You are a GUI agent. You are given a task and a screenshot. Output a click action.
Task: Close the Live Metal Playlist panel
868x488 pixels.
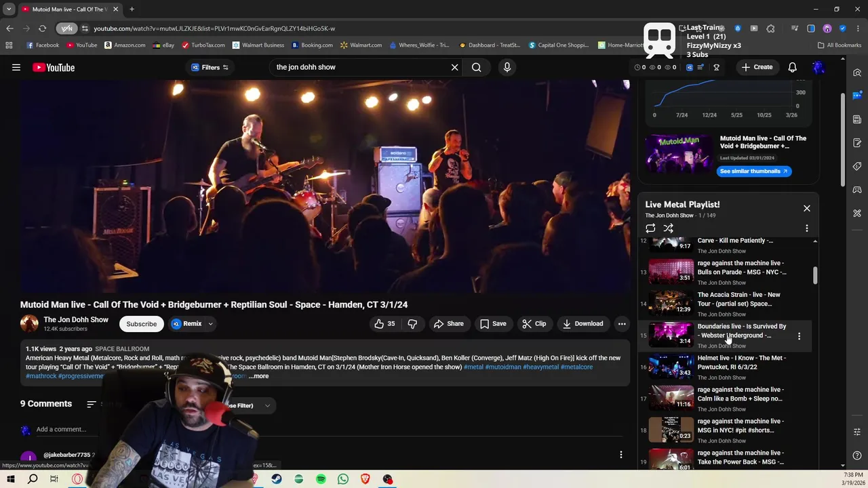807,208
